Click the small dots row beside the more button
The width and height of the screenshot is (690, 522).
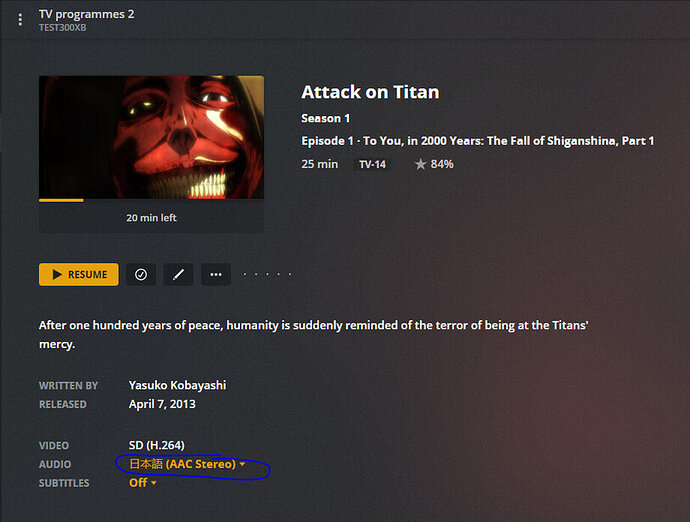pos(267,274)
